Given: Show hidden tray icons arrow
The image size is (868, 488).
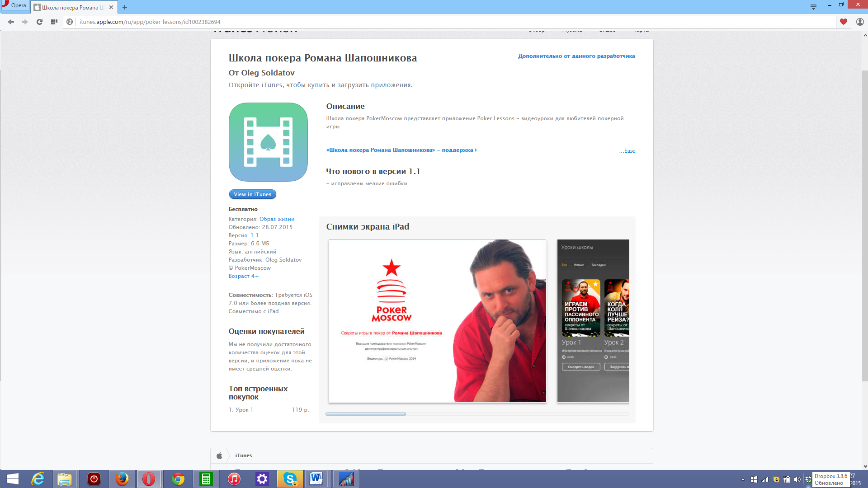Looking at the screenshot, I should 743,479.
